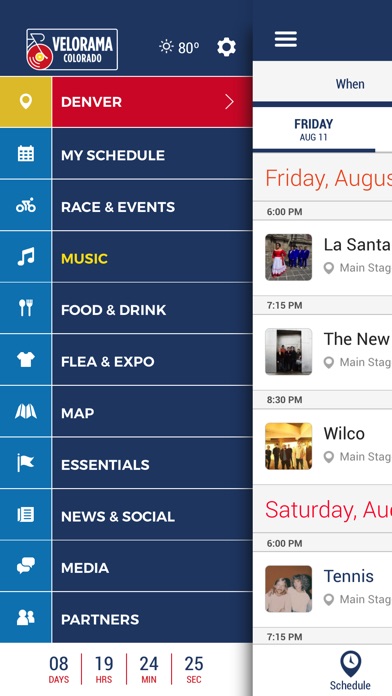The height and width of the screenshot is (696, 392).
Task: Open settings via the gear icon
Action: tap(226, 47)
